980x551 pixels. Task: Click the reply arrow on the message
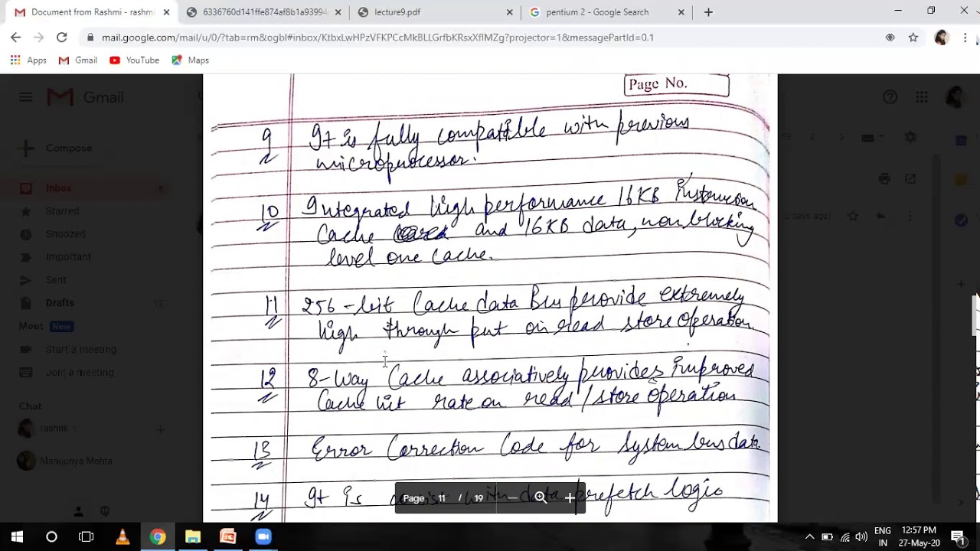[x=881, y=217]
